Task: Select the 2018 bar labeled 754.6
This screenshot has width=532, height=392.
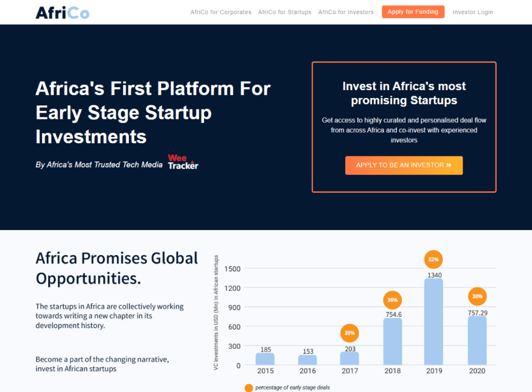Action: point(393,342)
